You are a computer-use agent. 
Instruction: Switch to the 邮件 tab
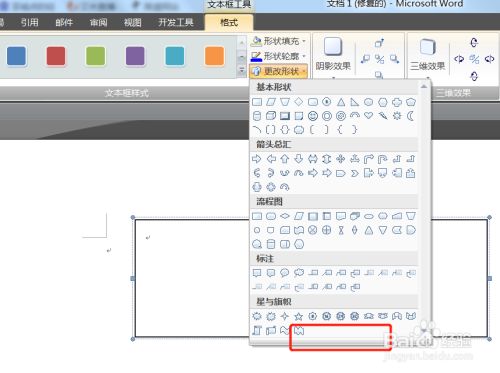point(64,22)
